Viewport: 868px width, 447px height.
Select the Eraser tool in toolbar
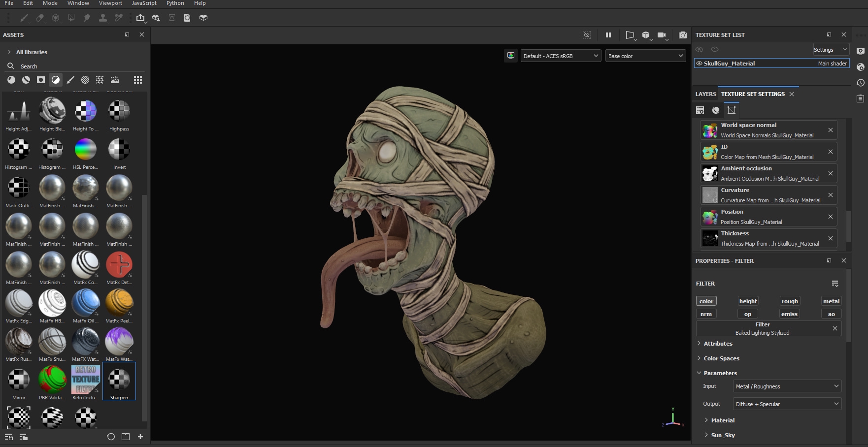coord(40,18)
